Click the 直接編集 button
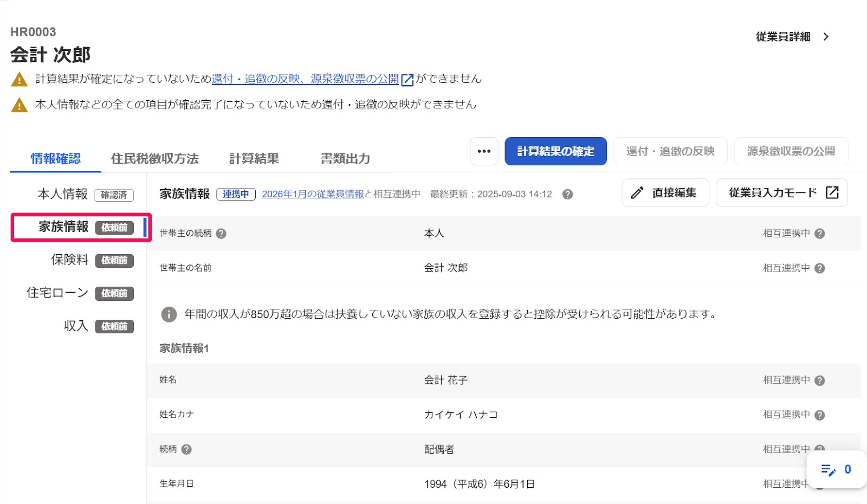The image size is (867, 504). [x=665, y=192]
